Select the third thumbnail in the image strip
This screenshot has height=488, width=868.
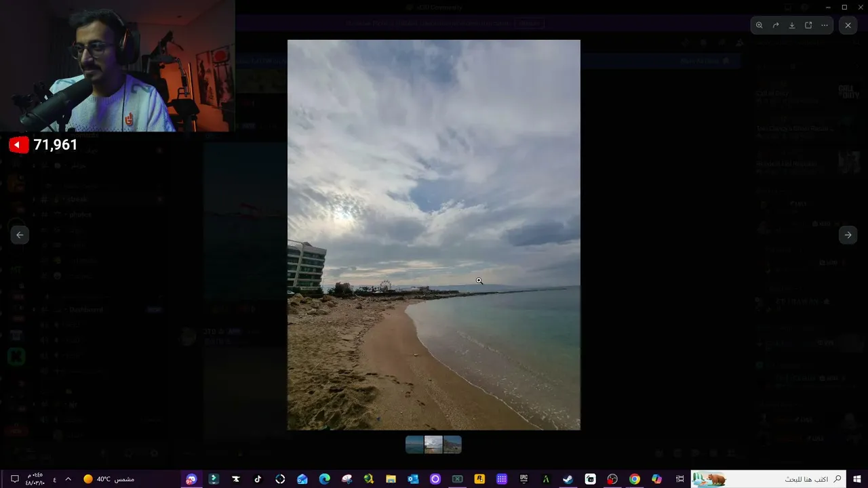(x=452, y=445)
